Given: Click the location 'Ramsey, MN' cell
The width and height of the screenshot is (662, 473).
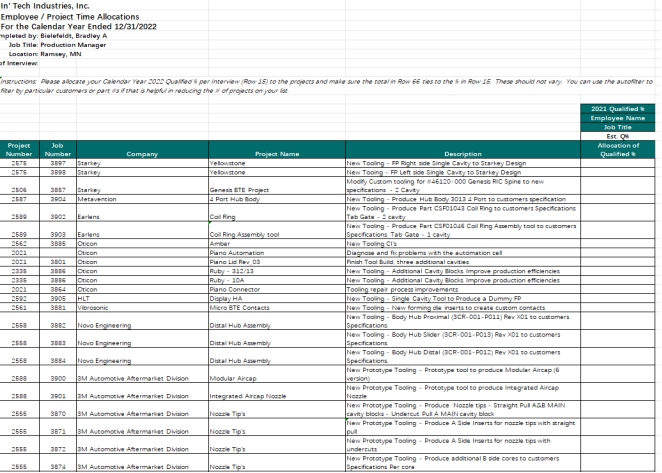Looking at the screenshot, I should [x=61, y=54].
